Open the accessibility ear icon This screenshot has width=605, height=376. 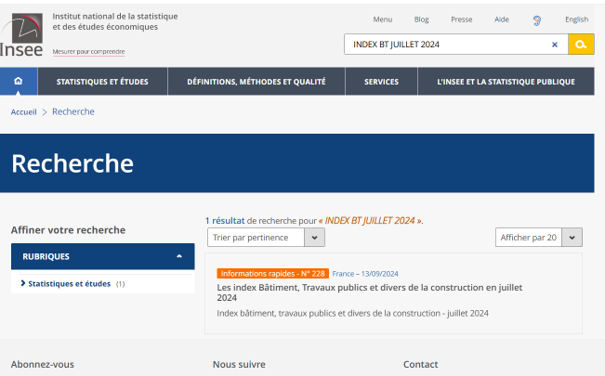click(x=537, y=20)
